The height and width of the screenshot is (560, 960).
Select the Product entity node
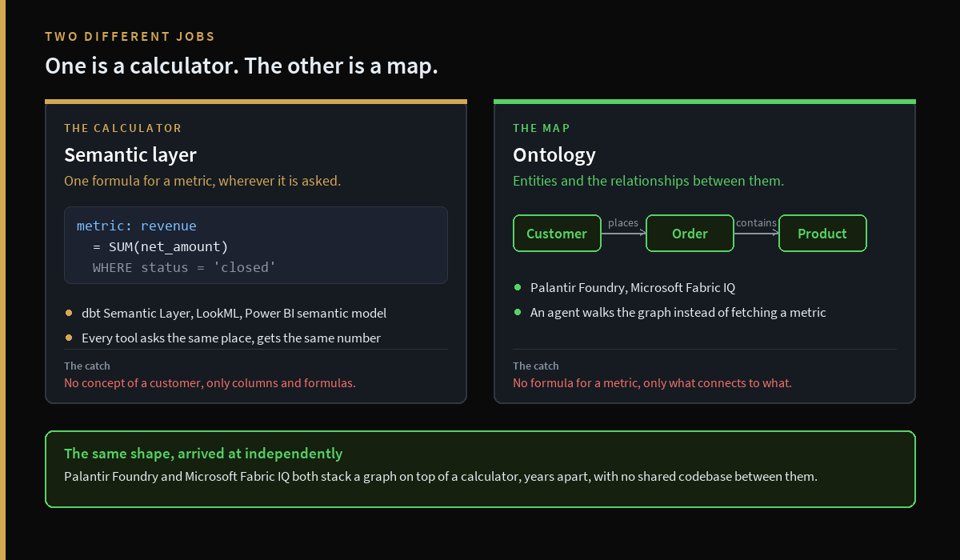(822, 234)
